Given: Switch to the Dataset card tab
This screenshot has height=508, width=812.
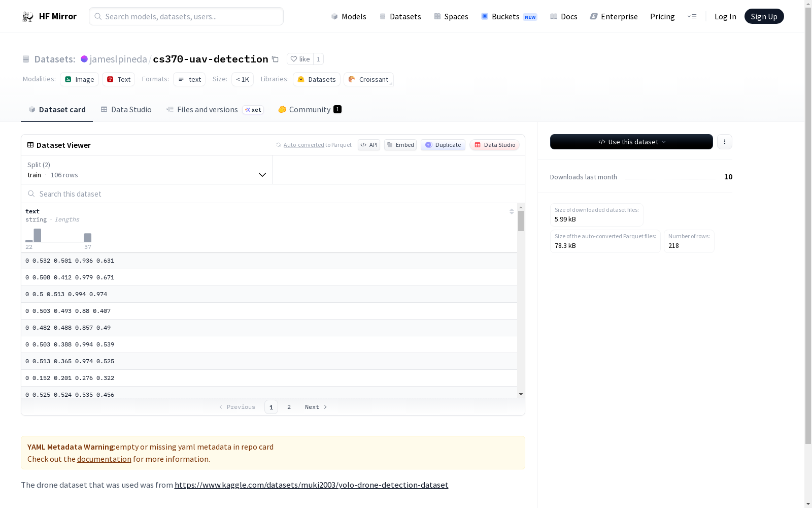Looking at the screenshot, I should pos(57,110).
